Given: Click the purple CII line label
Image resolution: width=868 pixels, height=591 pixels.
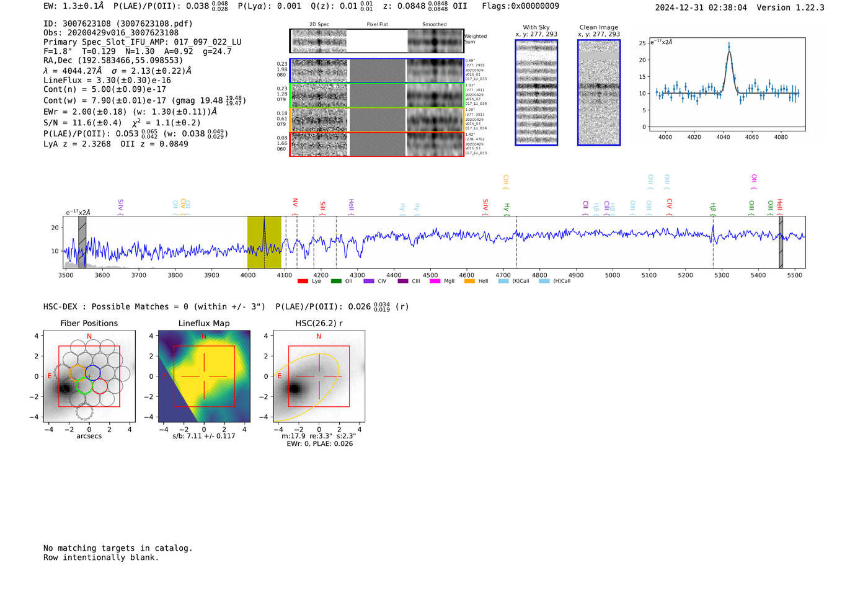Looking at the screenshot, I should point(585,208).
